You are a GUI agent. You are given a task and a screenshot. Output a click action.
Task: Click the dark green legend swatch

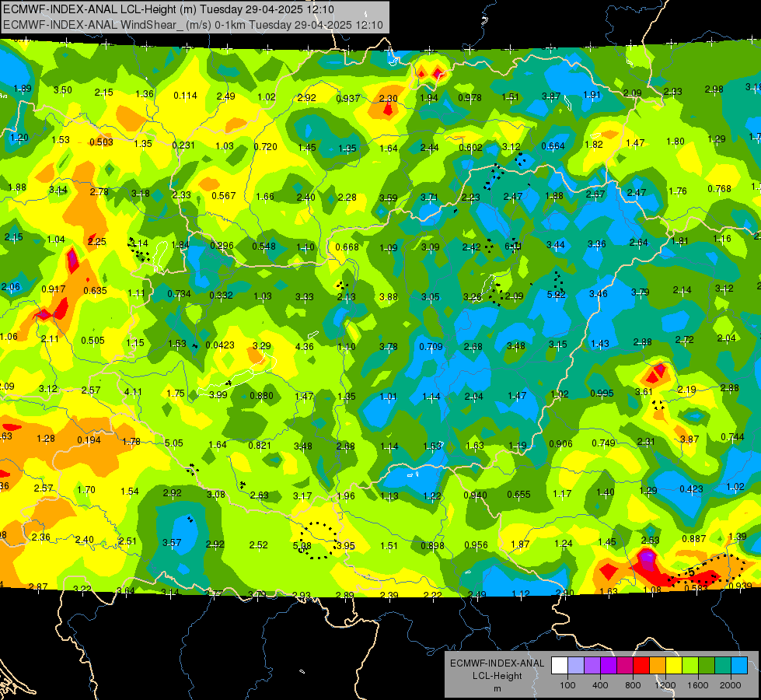point(707,666)
